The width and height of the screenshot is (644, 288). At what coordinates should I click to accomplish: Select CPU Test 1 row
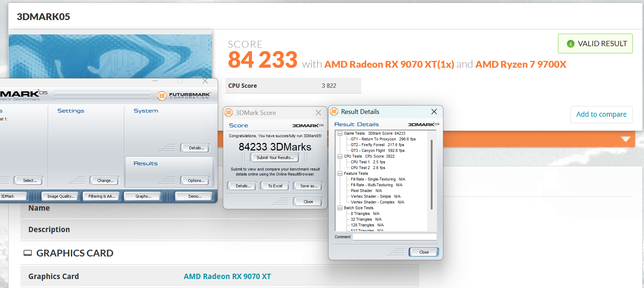click(x=368, y=162)
